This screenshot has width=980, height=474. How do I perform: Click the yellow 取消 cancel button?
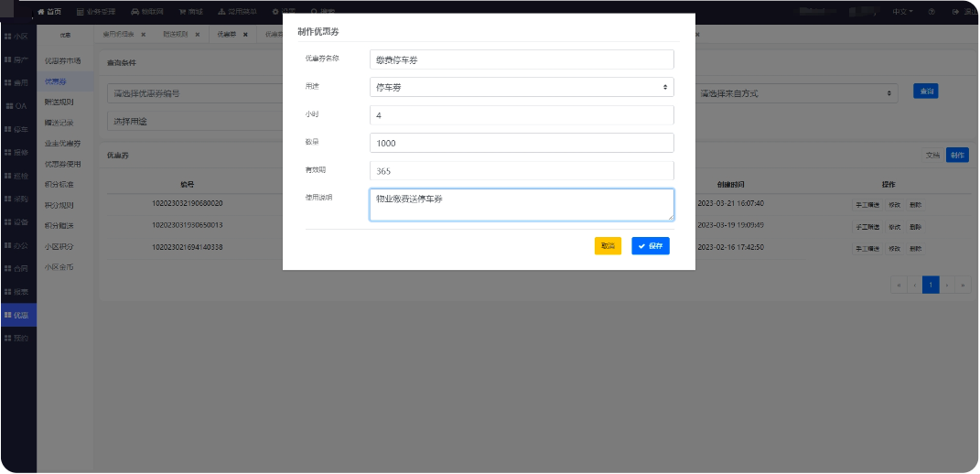click(x=608, y=246)
